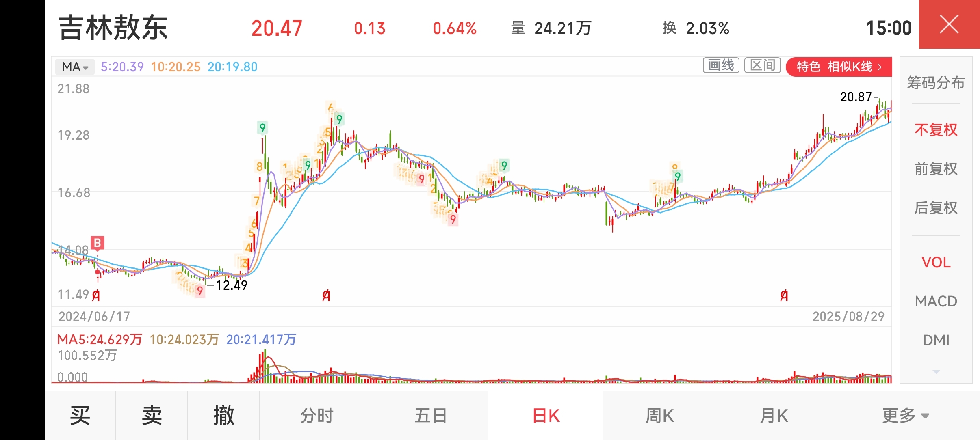Click the down arrow below DMI

pyautogui.click(x=936, y=371)
